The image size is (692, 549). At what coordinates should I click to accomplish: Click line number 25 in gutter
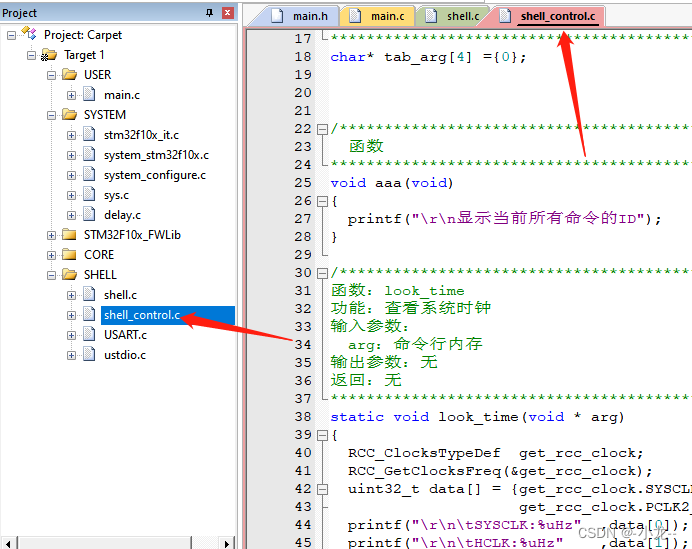pyautogui.click(x=303, y=183)
